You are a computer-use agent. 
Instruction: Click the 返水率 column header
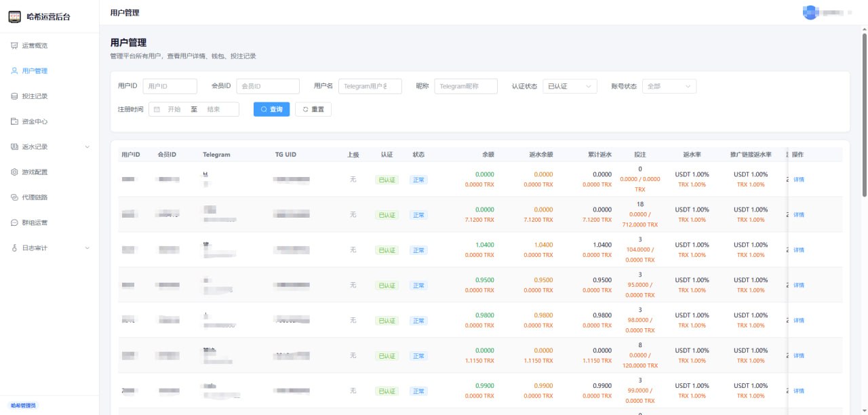pyautogui.click(x=692, y=155)
